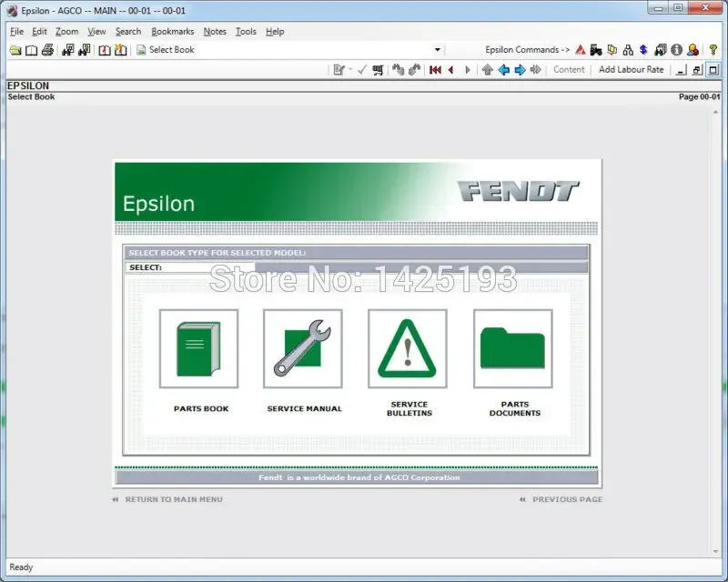Click the yellow question mark help icon
Viewport: 728px width, 582px height.
pyautogui.click(x=713, y=50)
